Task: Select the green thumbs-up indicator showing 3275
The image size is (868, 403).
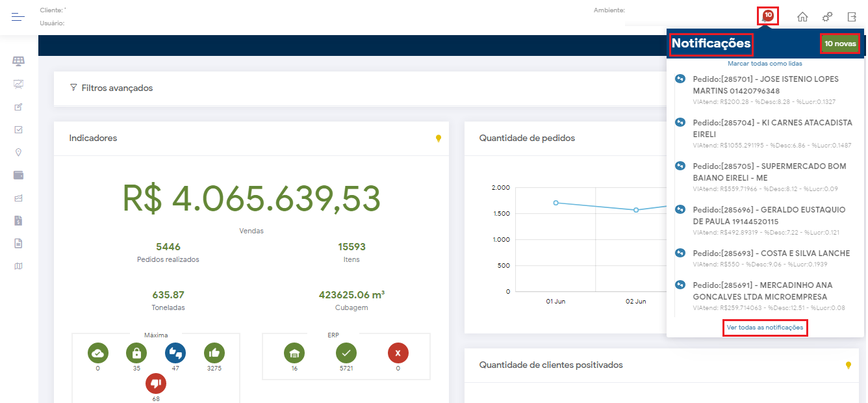Action: 214,353
